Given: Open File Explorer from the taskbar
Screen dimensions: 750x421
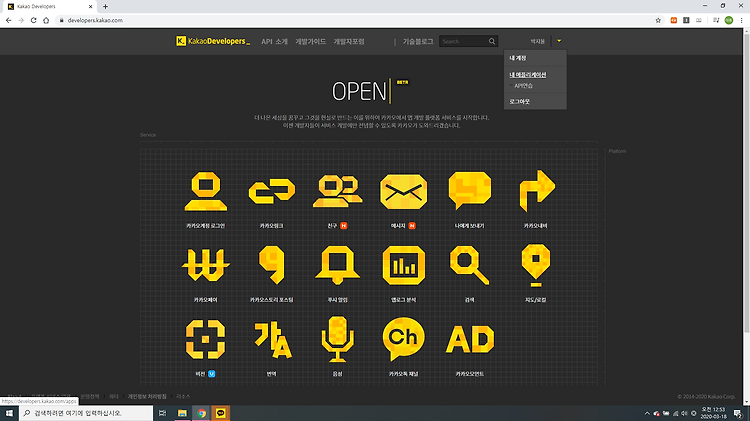Looking at the screenshot, I should point(182,413).
